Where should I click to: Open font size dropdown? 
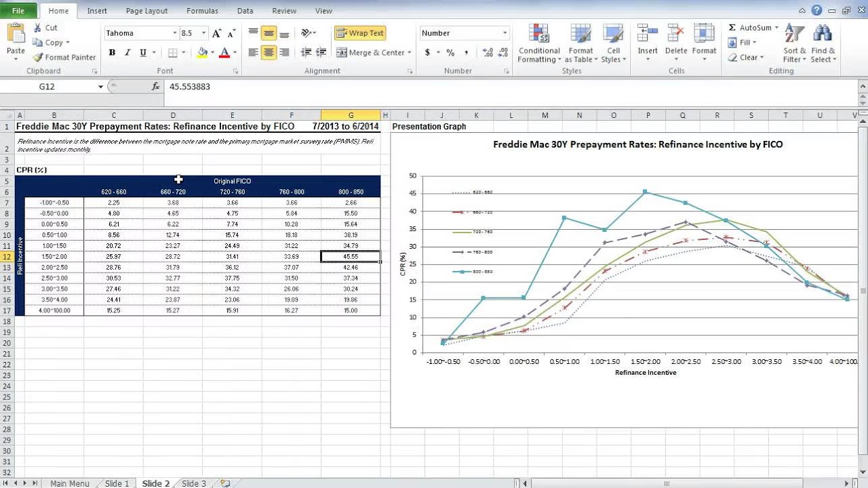pyautogui.click(x=204, y=33)
